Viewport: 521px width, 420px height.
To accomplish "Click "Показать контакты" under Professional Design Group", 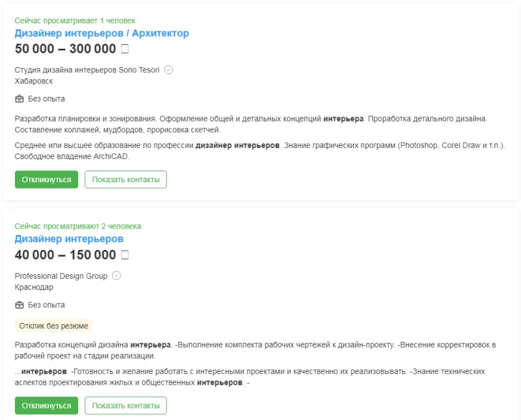I will (x=127, y=405).
